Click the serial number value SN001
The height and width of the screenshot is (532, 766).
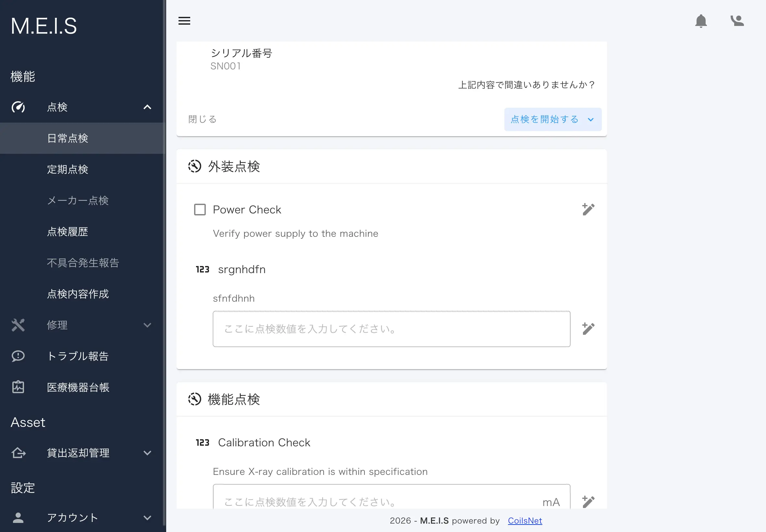coord(226,66)
